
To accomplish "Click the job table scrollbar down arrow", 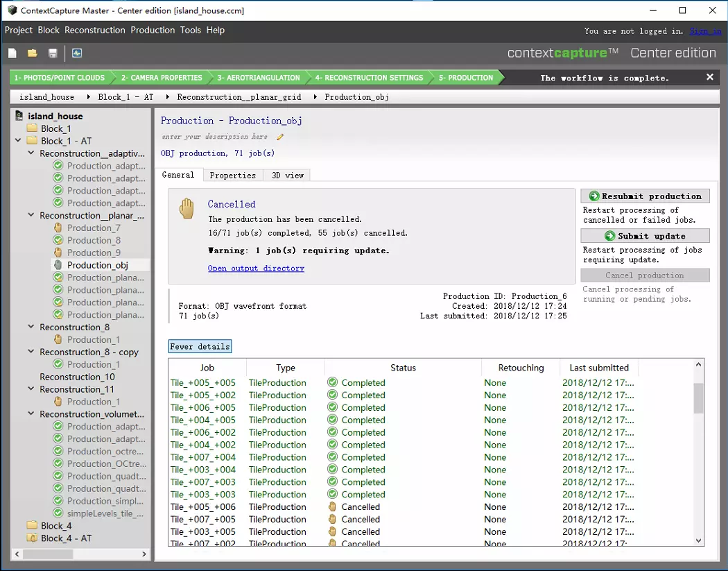I will coord(698,540).
